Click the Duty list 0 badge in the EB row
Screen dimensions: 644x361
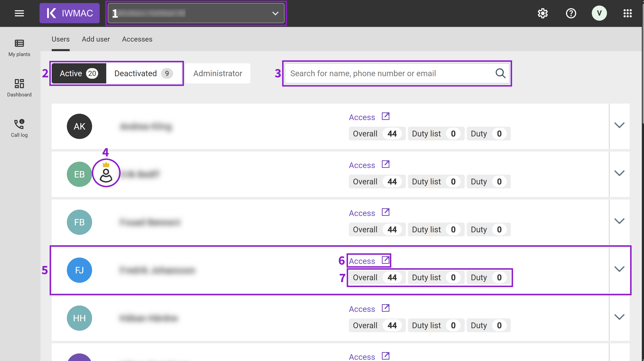coord(436,182)
